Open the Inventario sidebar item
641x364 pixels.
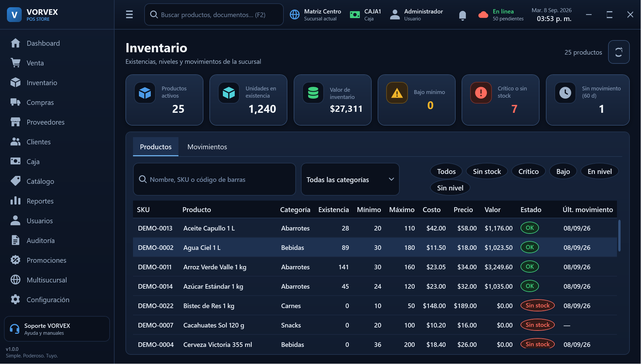57,83
